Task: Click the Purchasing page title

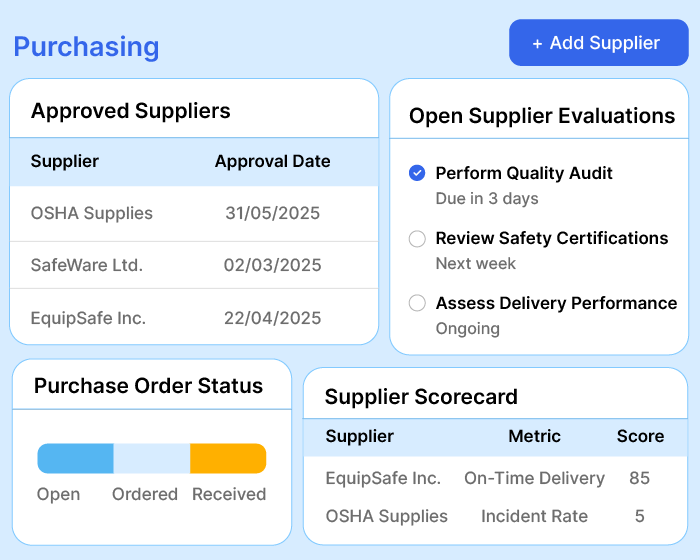Action: tap(86, 47)
